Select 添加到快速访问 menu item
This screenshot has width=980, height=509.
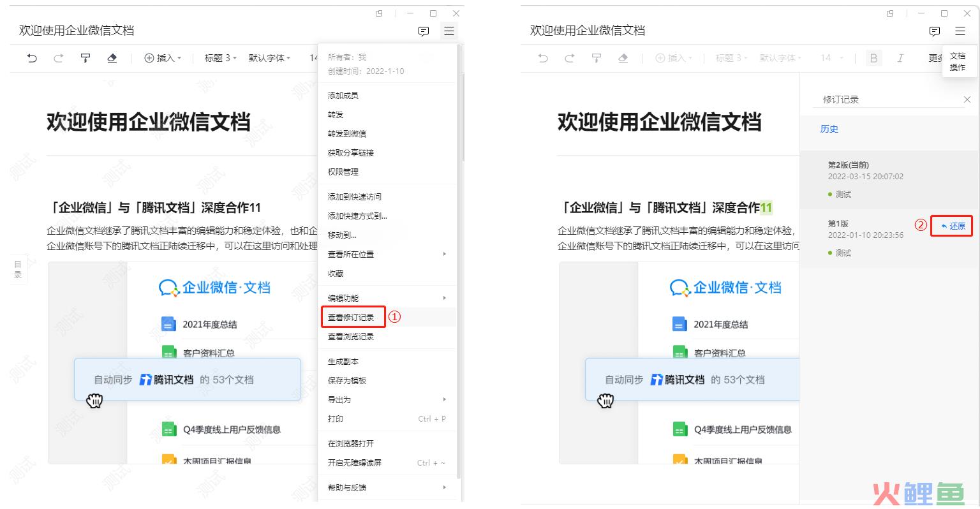tap(387, 196)
